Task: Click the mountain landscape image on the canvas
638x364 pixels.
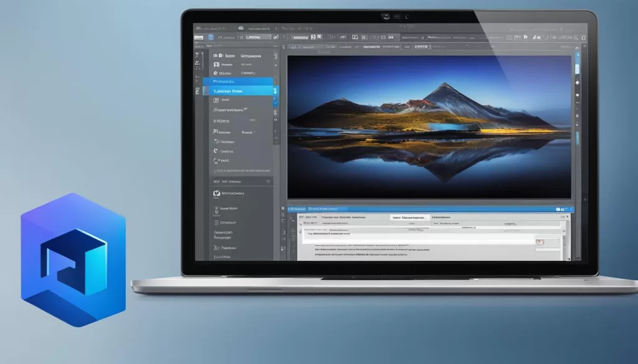Action: (429, 126)
